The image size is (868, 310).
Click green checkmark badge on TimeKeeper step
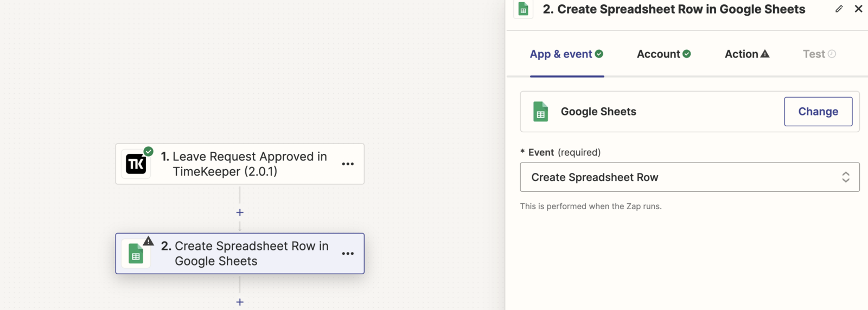point(148,151)
